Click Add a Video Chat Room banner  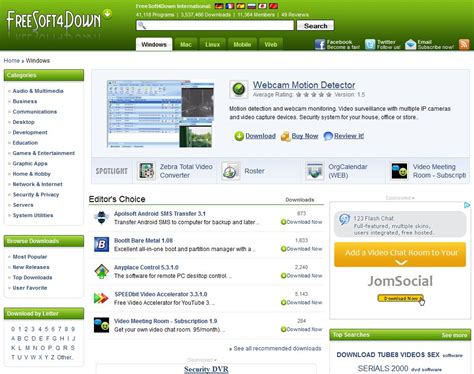coord(400,254)
